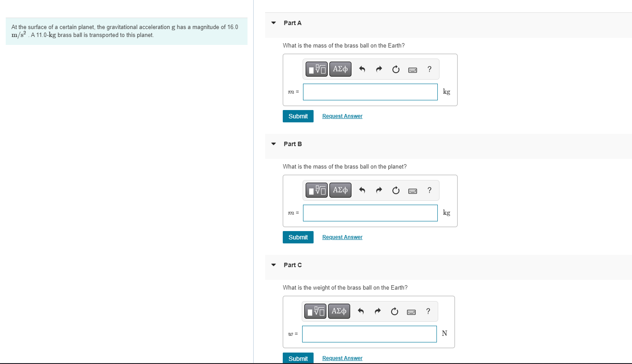Open the math templates button in Part C
This screenshot has height=364, width=632.
click(316, 311)
